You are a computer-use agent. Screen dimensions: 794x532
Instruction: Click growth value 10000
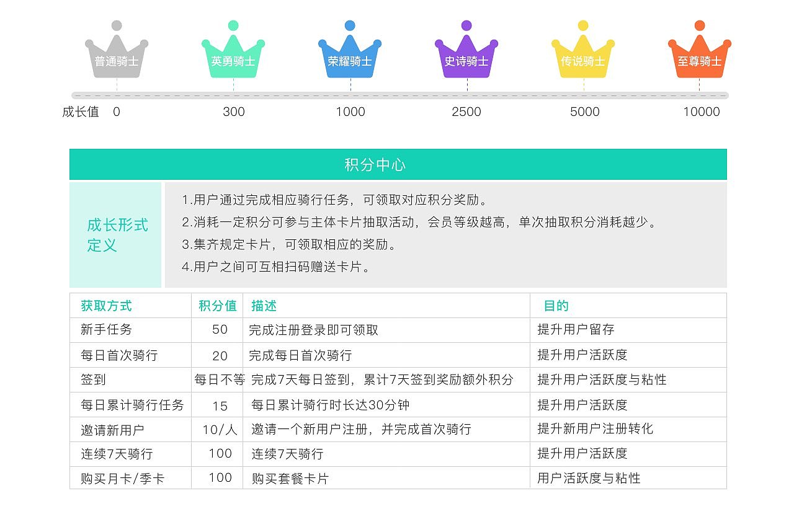702,112
